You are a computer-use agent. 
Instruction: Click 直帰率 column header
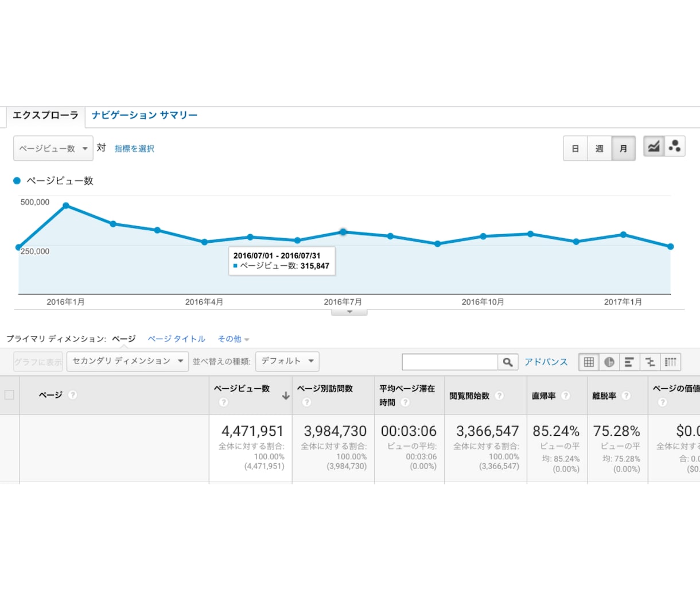pos(543,396)
